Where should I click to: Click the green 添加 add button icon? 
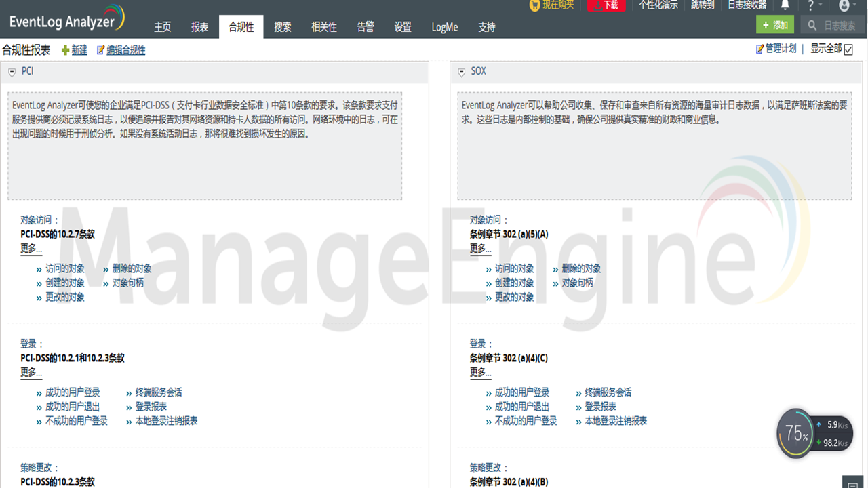(x=767, y=24)
